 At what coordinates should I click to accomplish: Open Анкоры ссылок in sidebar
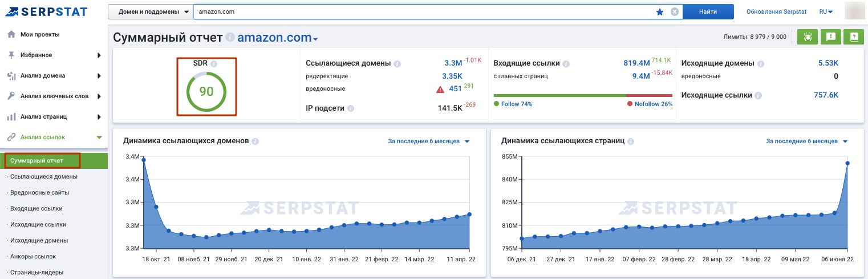(33, 256)
